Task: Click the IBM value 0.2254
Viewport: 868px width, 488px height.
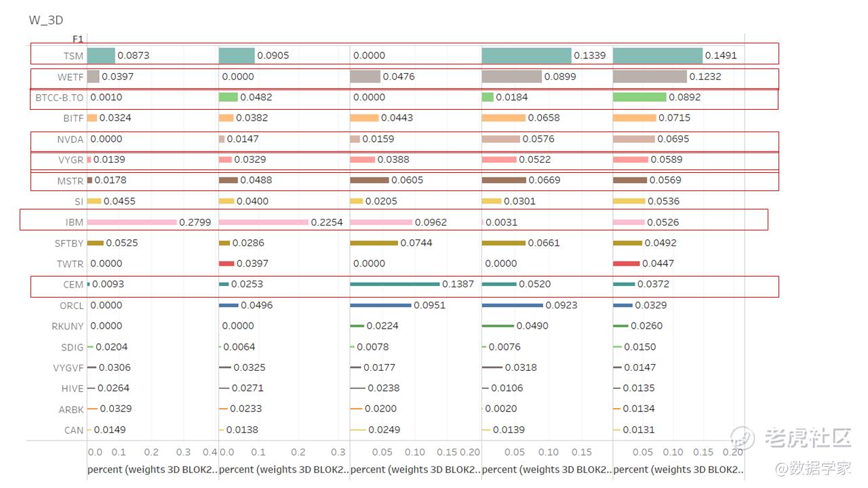Action: [x=327, y=222]
